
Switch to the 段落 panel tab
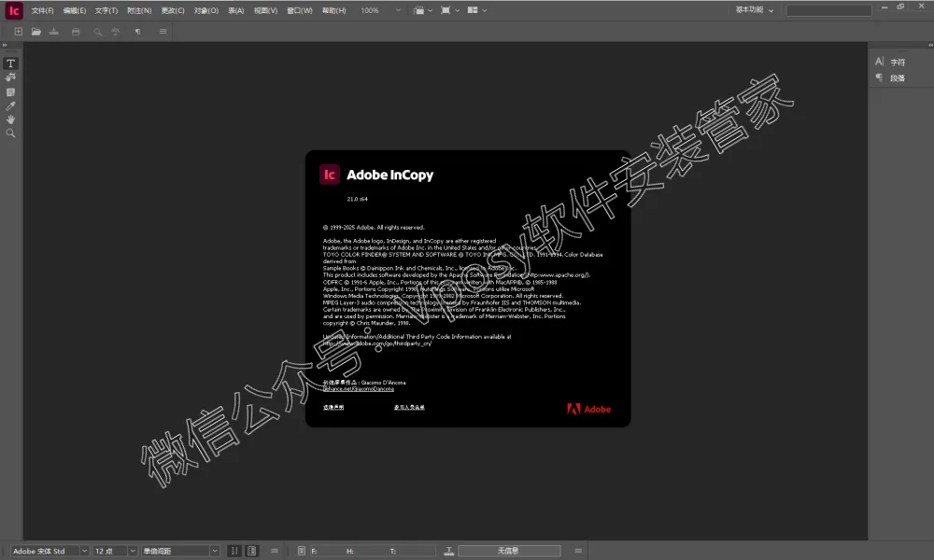pyautogui.click(x=899, y=77)
